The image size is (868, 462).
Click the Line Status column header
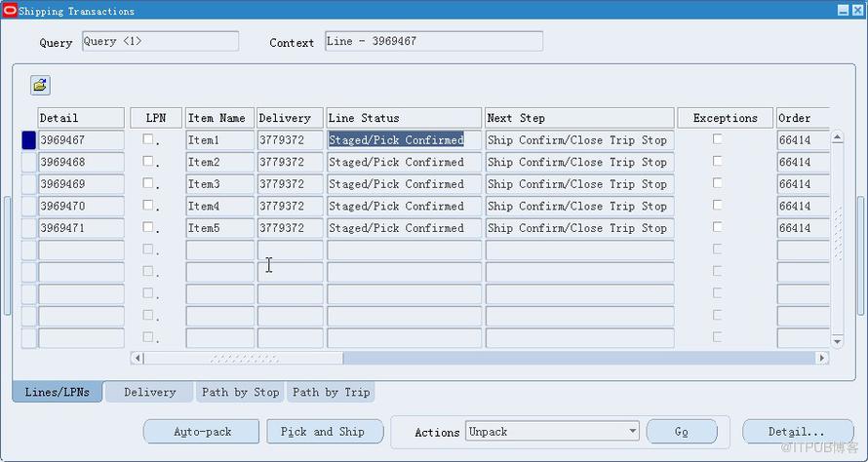pos(404,118)
